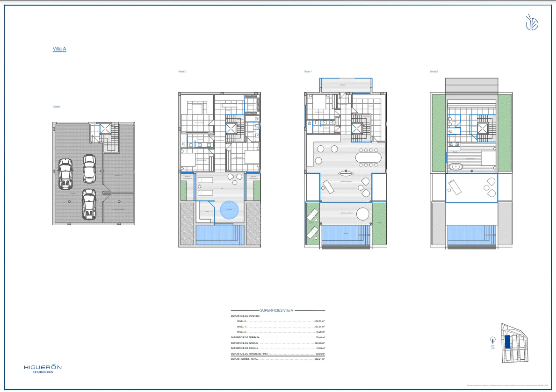
Task: Click the bottom car in the garage plan
Action: coord(89,204)
